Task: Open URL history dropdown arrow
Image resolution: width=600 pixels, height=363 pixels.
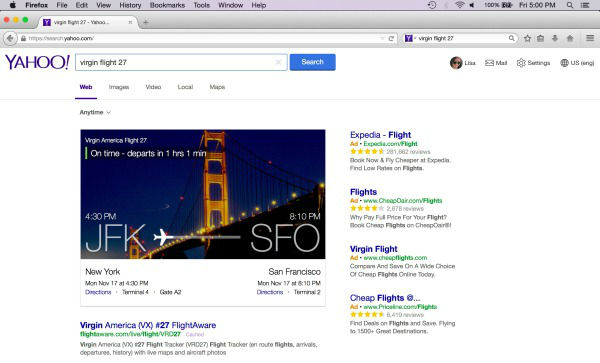Action: coord(382,38)
